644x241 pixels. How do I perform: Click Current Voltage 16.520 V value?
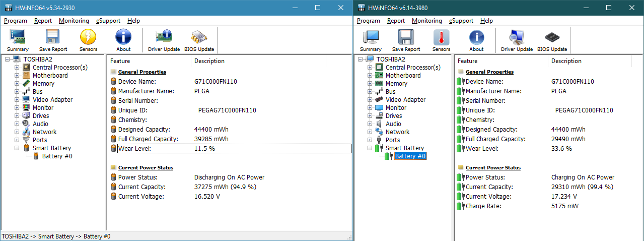pyautogui.click(x=207, y=197)
